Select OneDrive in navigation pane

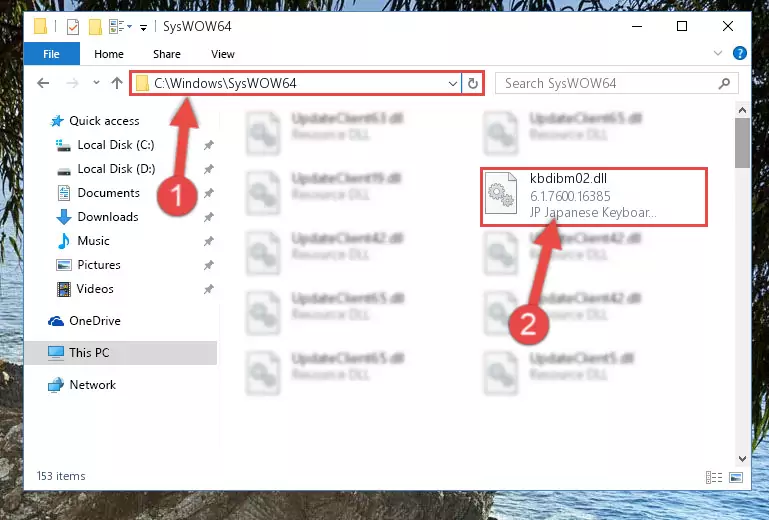pos(84,321)
